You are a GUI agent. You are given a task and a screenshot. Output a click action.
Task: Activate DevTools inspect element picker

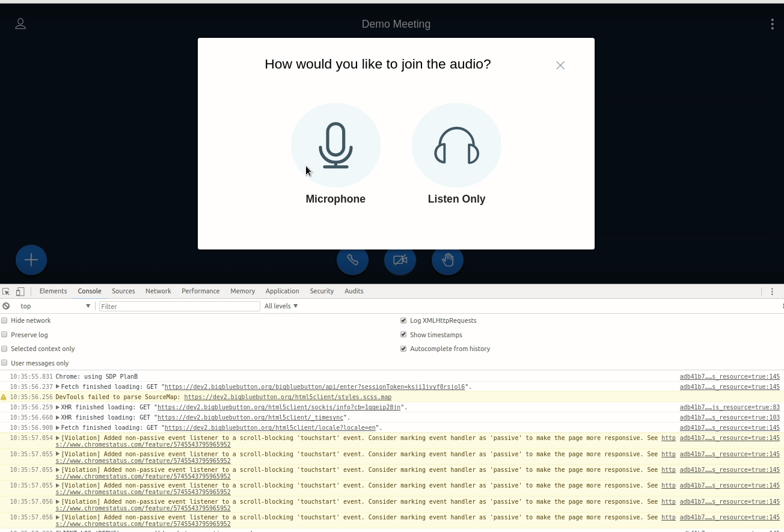pos(6,292)
